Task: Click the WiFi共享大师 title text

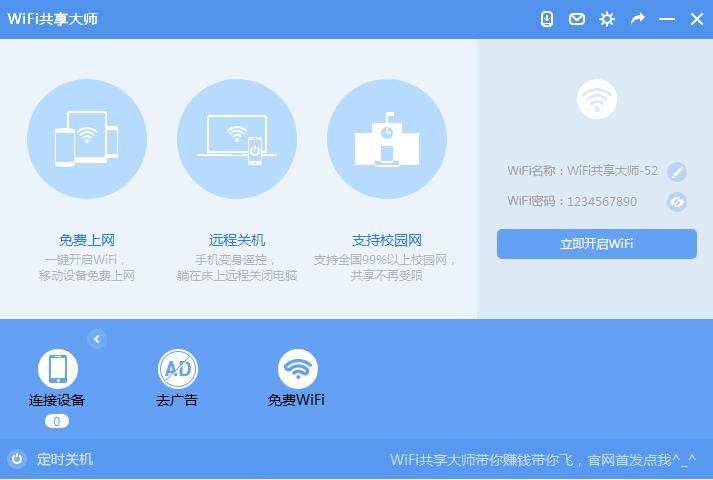Action: click(53, 19)
